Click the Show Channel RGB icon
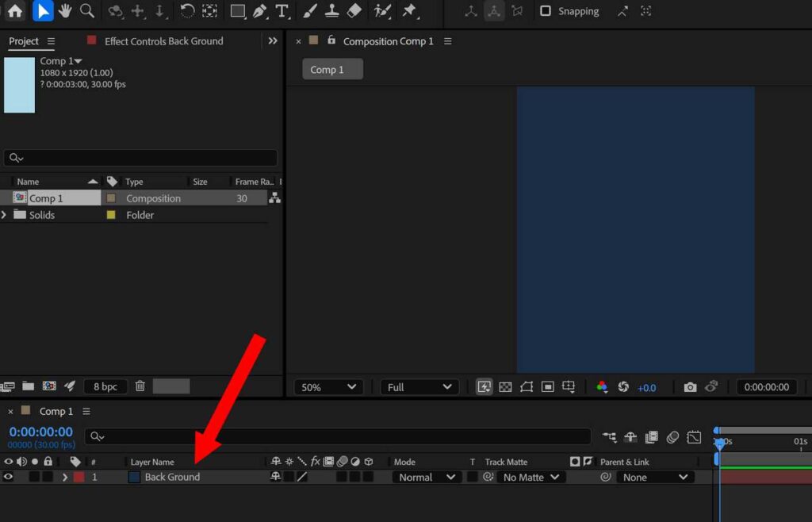The image size is (812, 522). click(602, 387)
